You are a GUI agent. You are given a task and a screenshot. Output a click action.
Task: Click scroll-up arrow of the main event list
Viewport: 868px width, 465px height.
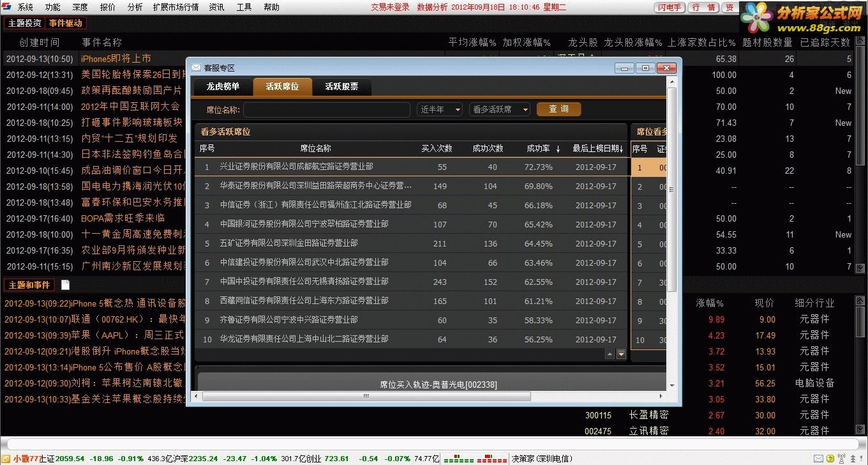click(x=862, y=40)
